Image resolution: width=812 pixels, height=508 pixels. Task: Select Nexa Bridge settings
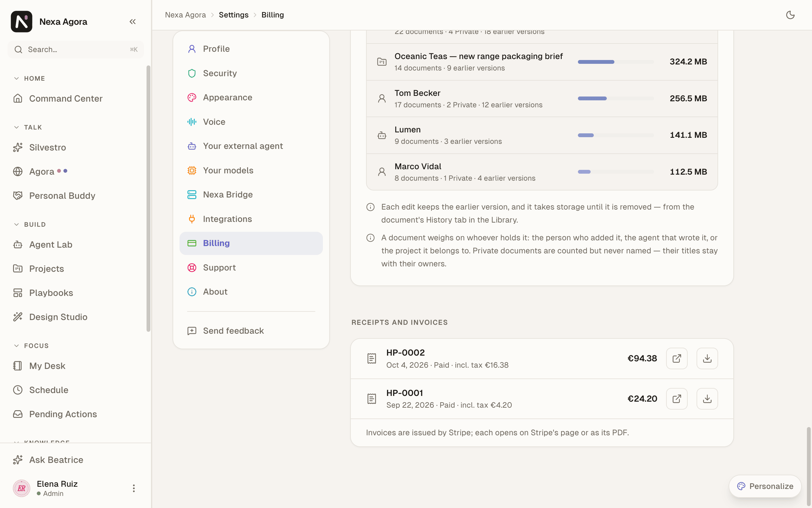pos(251,195)
